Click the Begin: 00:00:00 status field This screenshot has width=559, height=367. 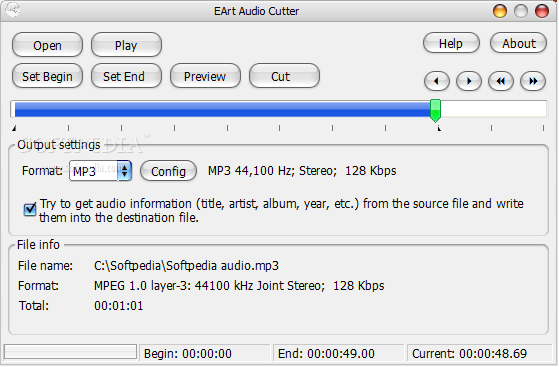[204, 353]
